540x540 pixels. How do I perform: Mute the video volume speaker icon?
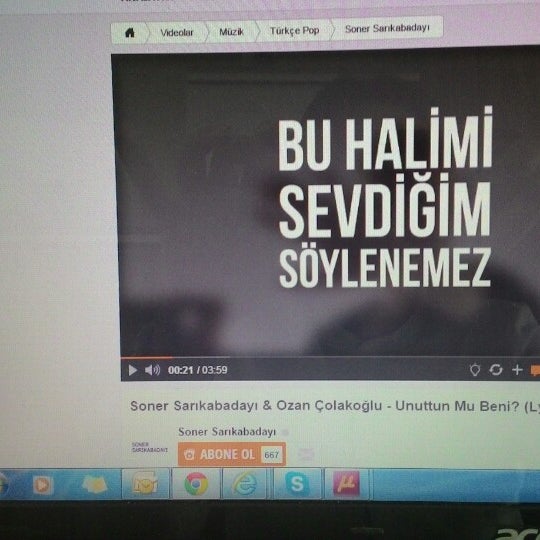pos(152,370)
